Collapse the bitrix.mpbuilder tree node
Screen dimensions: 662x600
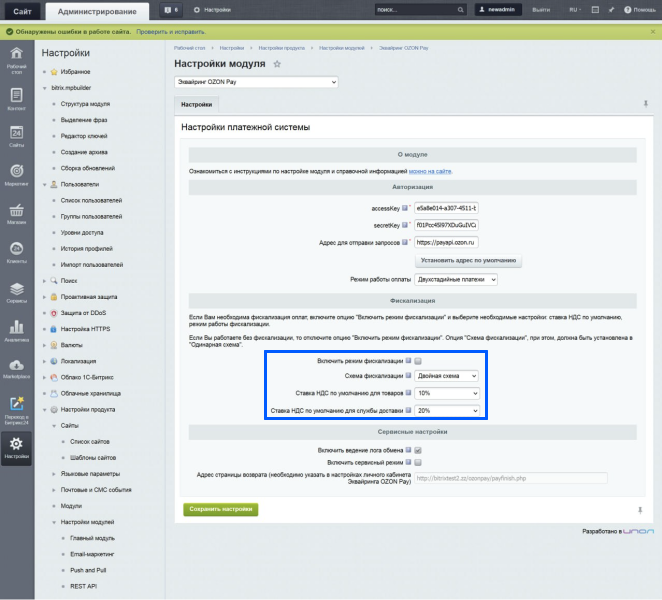tap(44, 88)
